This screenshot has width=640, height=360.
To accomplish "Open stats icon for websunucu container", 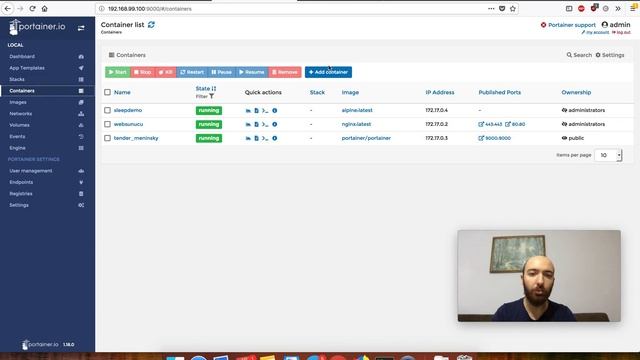I will coord(248,124).
